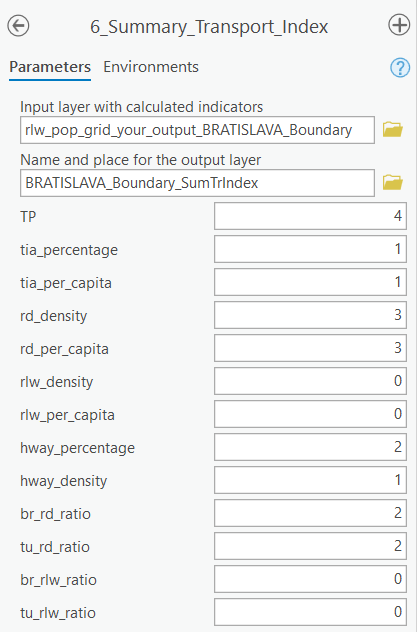Viewport: 417px width, 632px height.
Task: Click the input layer text field
Action: point(197,130)
